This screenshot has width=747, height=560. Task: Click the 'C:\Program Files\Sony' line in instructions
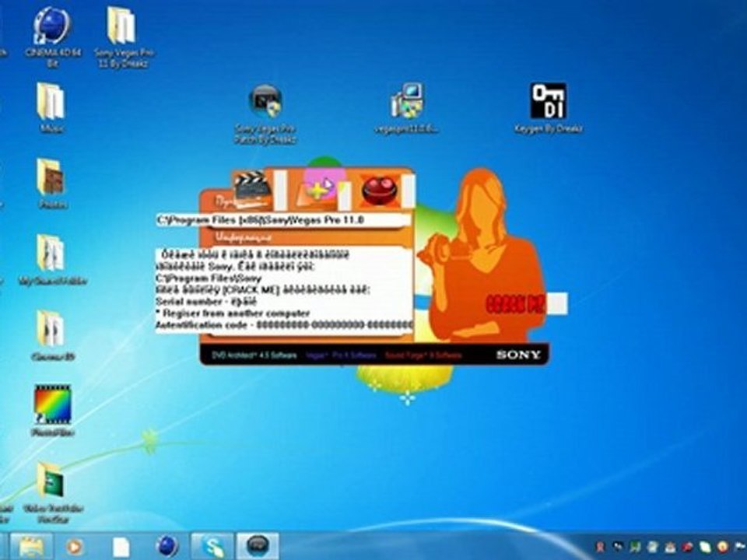(x=209, y=278)
